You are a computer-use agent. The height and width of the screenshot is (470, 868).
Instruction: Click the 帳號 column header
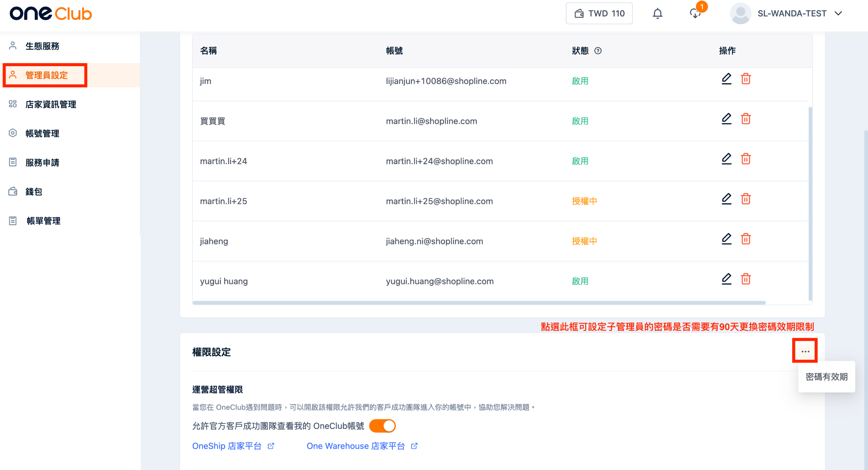pos(394,51)
